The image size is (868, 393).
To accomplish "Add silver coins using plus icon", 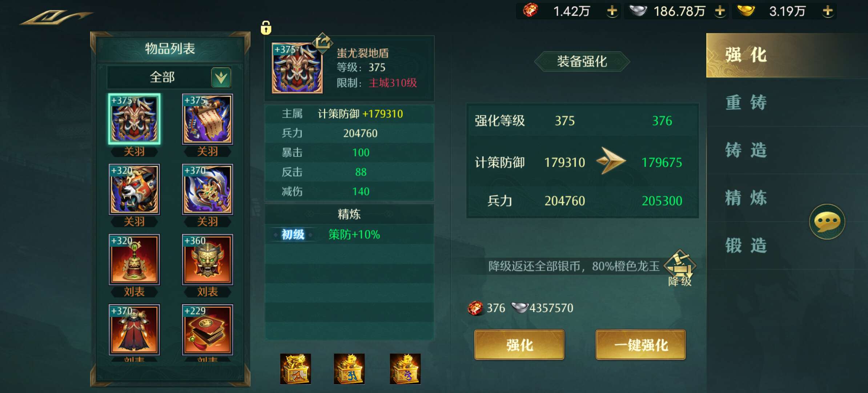I will (720, 11).
